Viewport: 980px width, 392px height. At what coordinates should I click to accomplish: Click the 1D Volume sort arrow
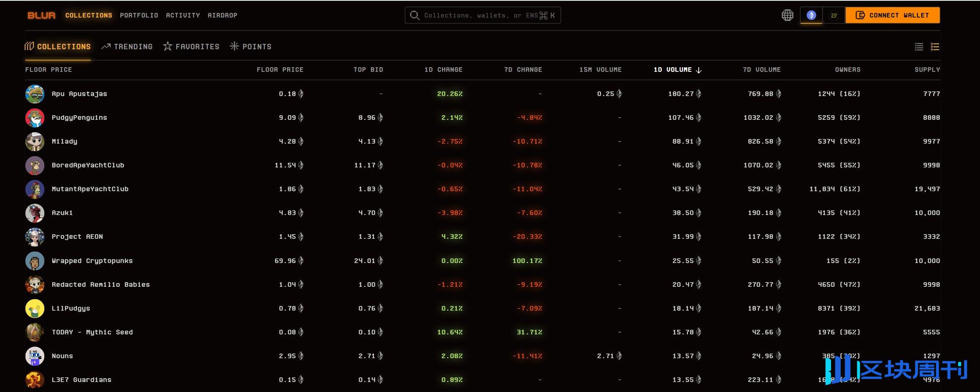pos(699,70)
